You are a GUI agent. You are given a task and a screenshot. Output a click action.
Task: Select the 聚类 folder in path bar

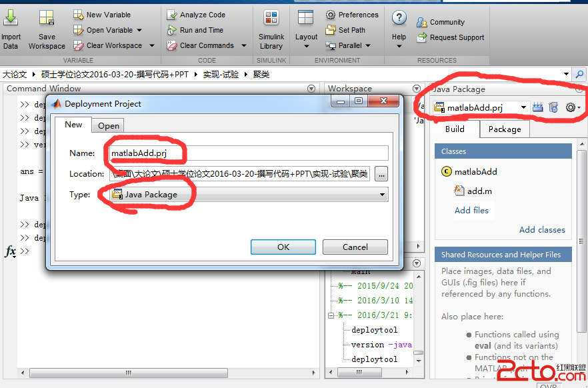pos(261,74)
